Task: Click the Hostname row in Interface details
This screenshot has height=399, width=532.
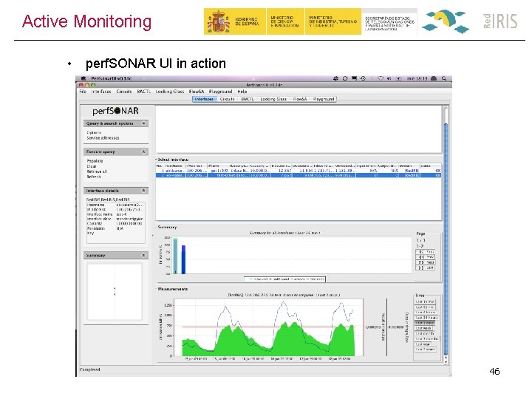Action: tap(115, 205)
